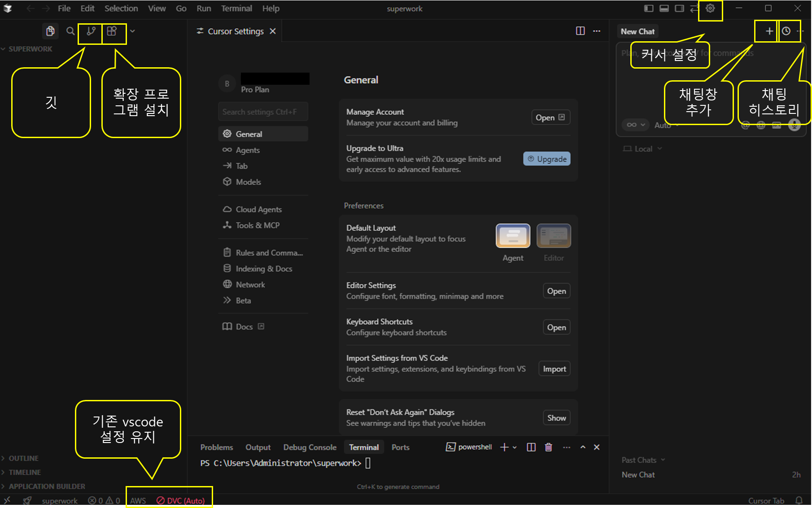Close the terminal panel
This screenshot has width=812, height=508.
[x=597, y=447]
